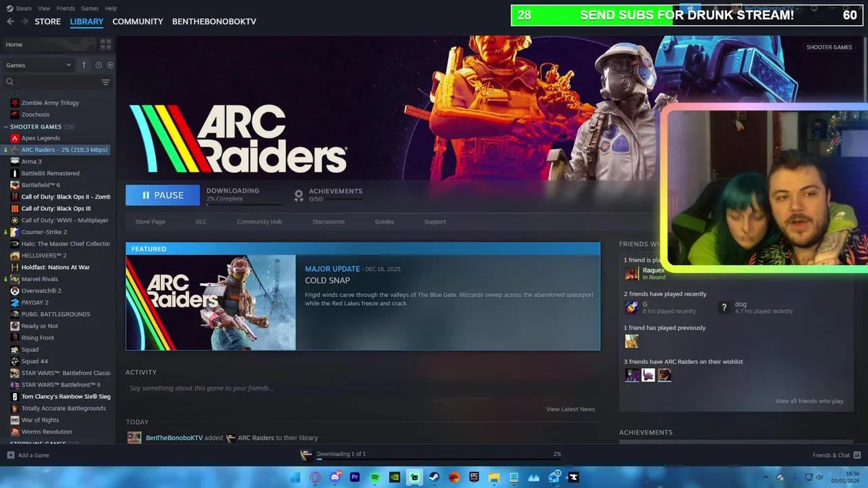The height and width of the screenshot is (488, 868).
Task: Switch to the COMMUNITY tab
Action: tap(138, 22)
